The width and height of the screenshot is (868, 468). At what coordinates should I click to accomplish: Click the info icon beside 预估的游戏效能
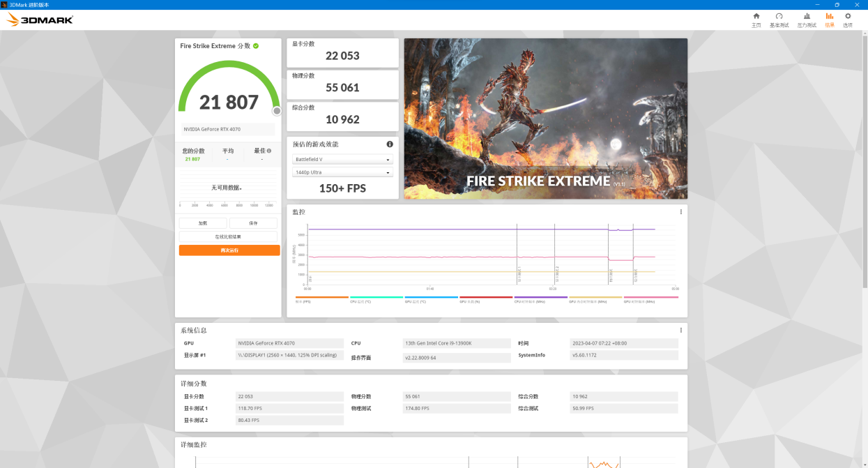390,144
